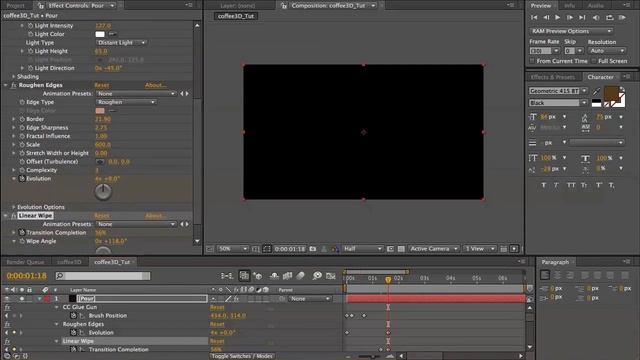Toggle loop playback option
This screenshot has height=360, width=640.
pyautogui.click(x=609, y=18)
